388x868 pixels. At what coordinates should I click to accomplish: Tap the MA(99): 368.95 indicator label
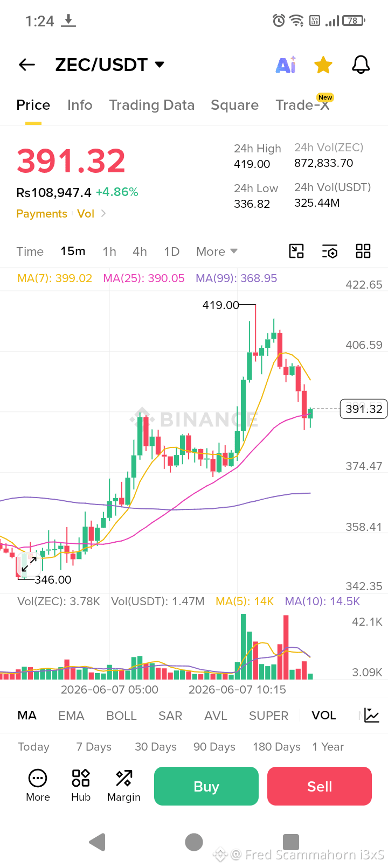tap(237, 278)
